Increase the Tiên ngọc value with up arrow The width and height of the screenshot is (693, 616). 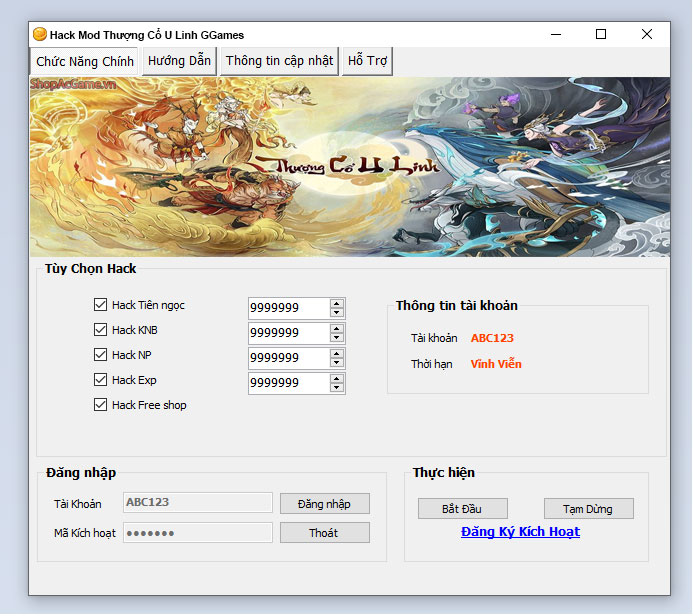click(x=337, y=304)
